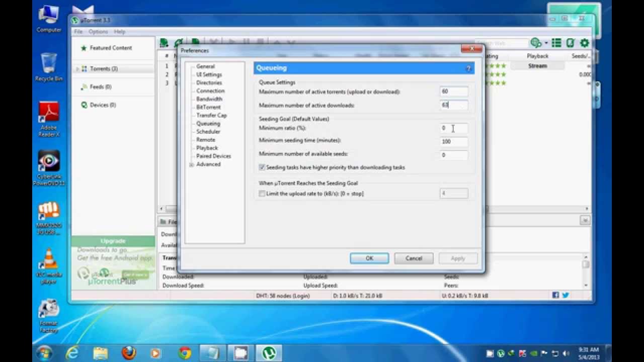
Task: Select Transfer Cap in preferences tree
Action: coord(211,115)
